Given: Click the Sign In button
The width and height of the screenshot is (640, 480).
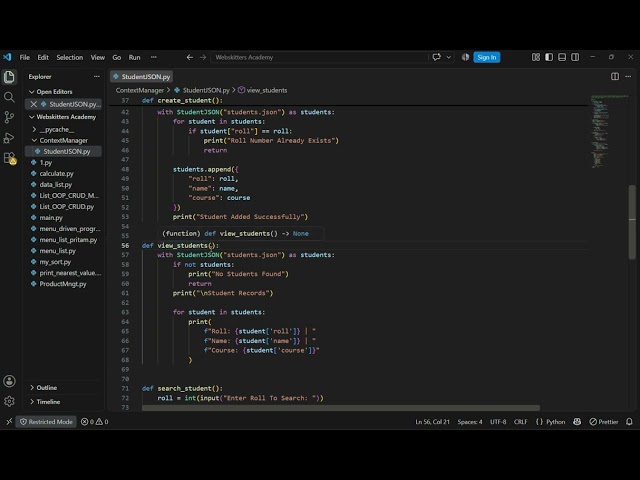Looking at the screenshot, I should [x=487, y=57].
